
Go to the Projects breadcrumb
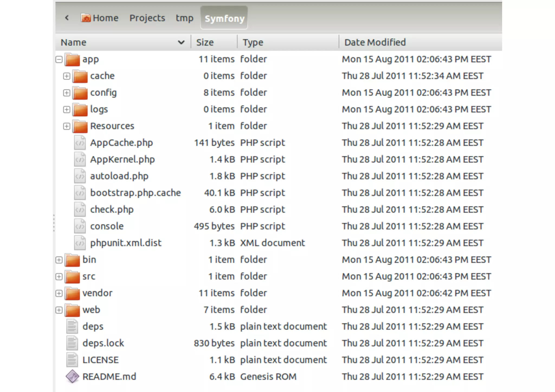click(x=147, y=18)
